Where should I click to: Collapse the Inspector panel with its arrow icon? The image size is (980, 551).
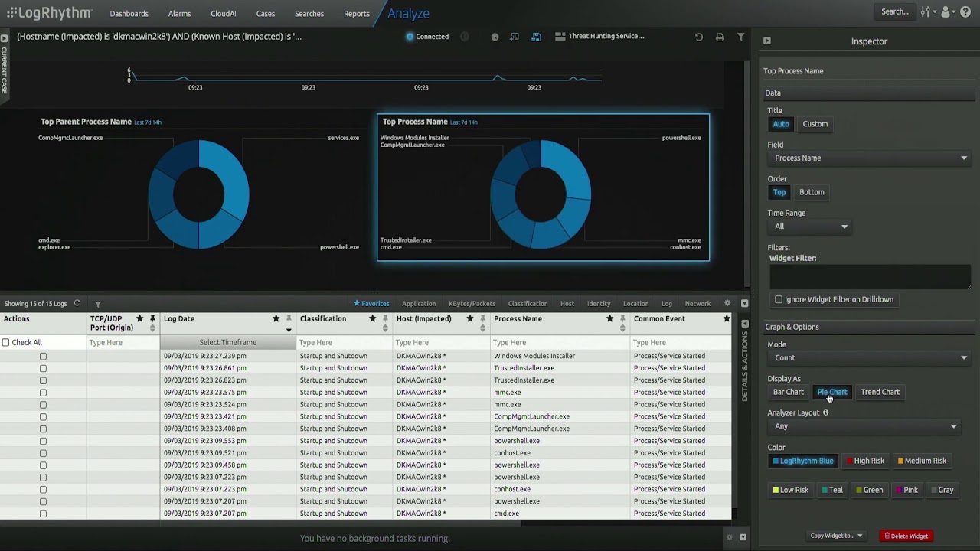[767, 41]
